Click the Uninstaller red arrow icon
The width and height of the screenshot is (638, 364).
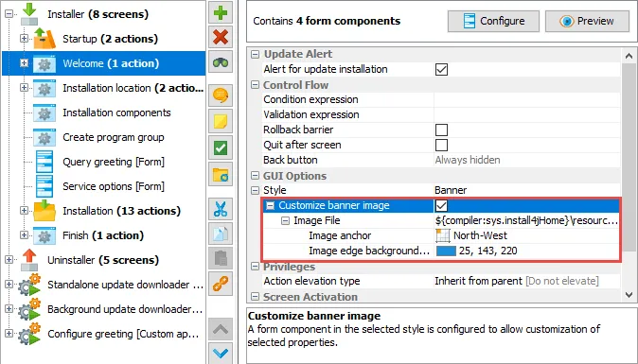29,260
